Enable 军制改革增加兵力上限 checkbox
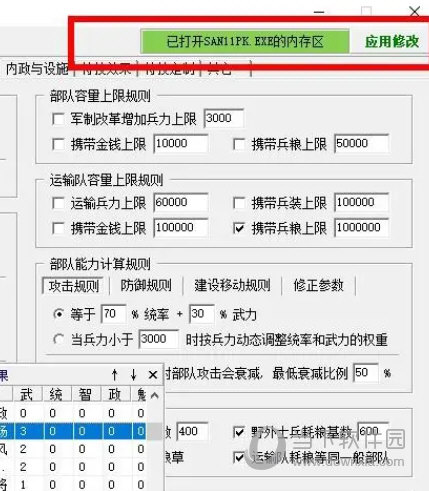 point(58,119)
